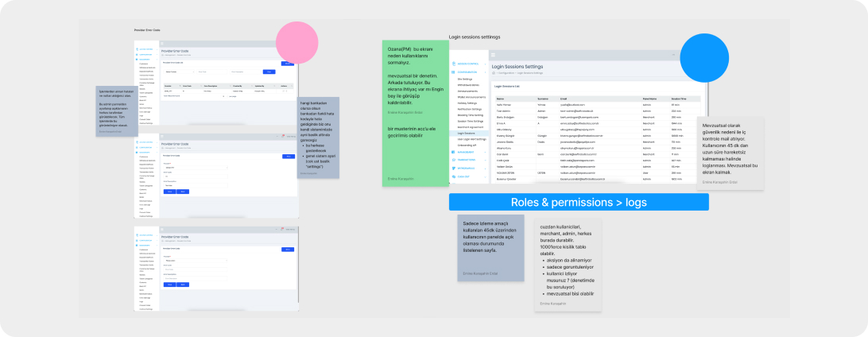Image resolution: width=868 pixels, height=337 pixels.
Task: Open the Select Provider dropdown in the top Provider Error Code screen
Action: (x=180, y=72)
